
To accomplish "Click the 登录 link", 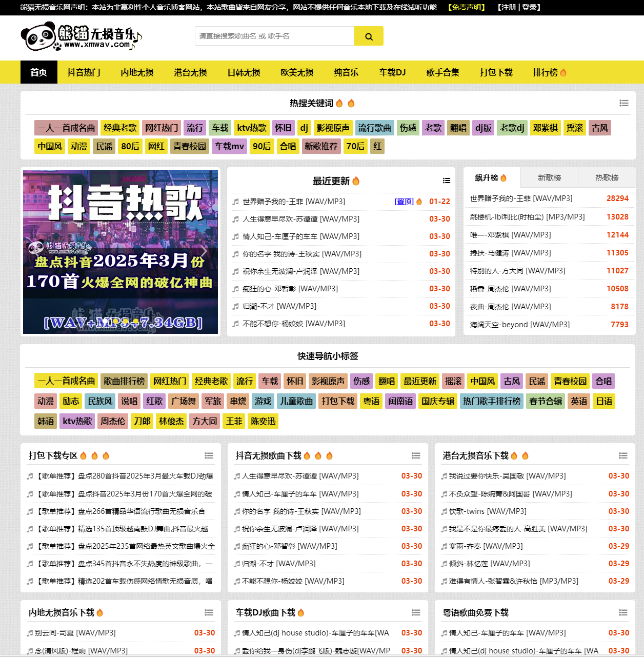I will pyautogui.click(x=530, y=7).
